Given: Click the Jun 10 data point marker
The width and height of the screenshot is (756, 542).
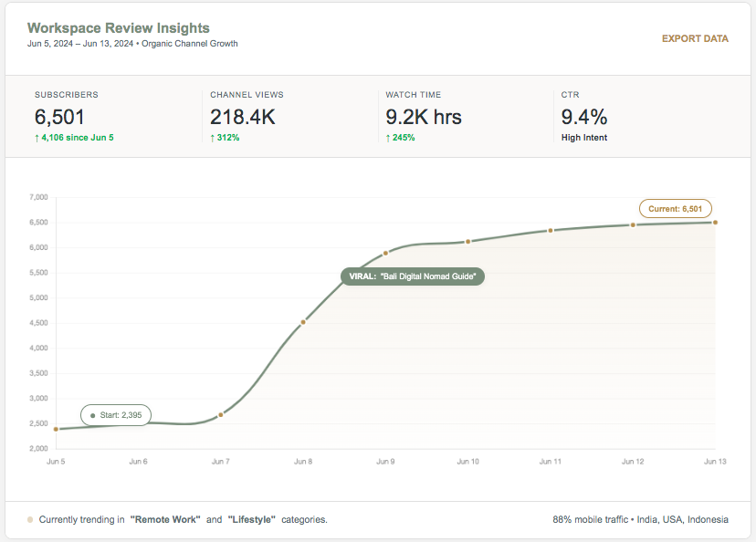Looking at the screenshot, I should click(x=468, y=242).
